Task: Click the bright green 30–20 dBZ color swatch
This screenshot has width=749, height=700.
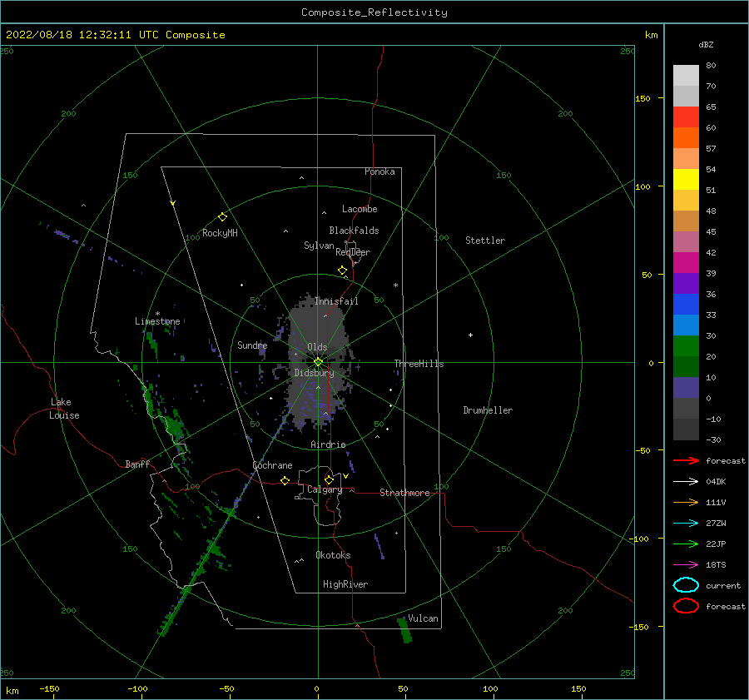Action: tap(686, 345)
